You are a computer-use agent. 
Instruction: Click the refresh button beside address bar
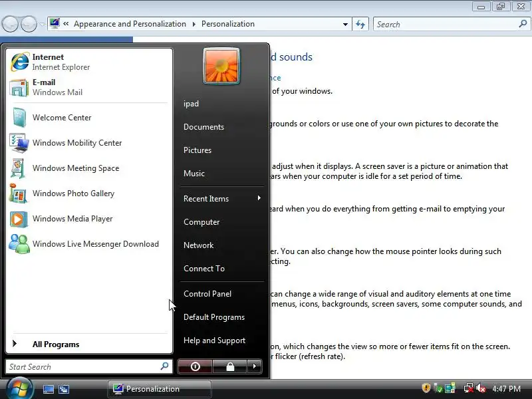coord(360,24)
